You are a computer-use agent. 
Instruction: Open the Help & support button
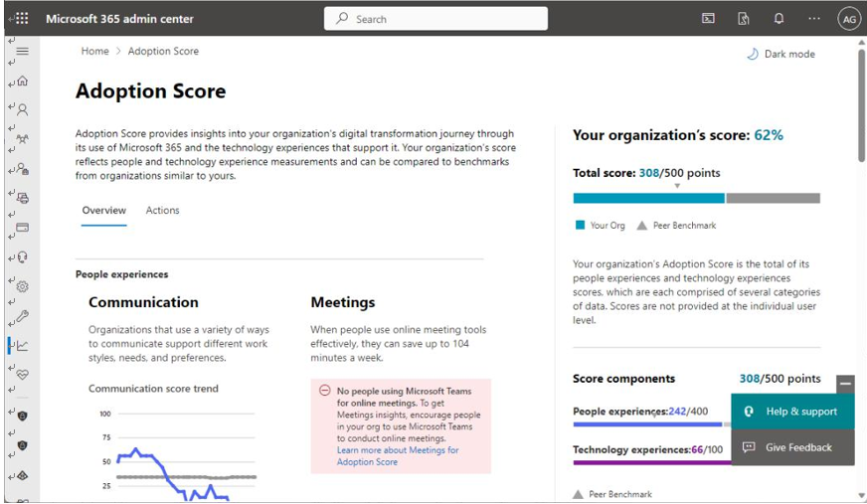coord(792,412)
